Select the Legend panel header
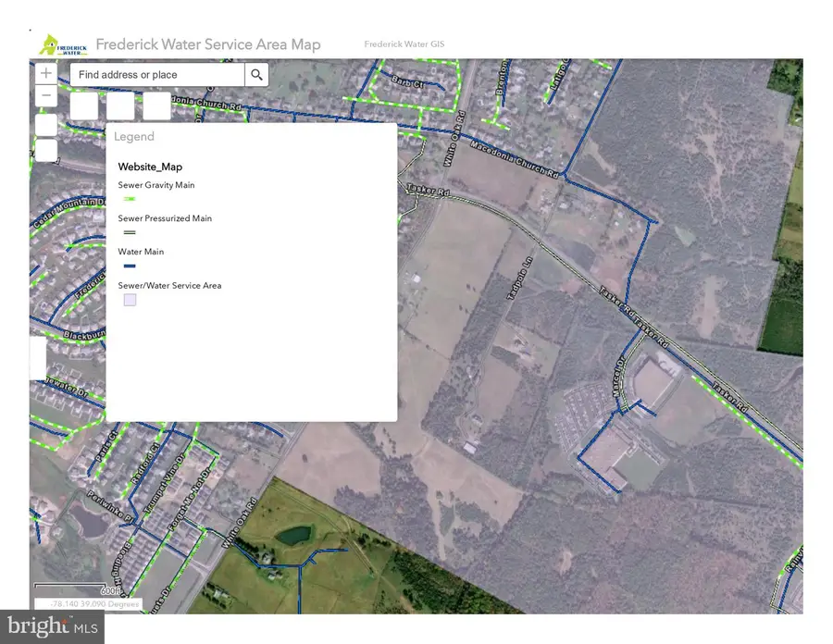The width and height of the screenshot is (833, 644). click(x=134, y=136)
